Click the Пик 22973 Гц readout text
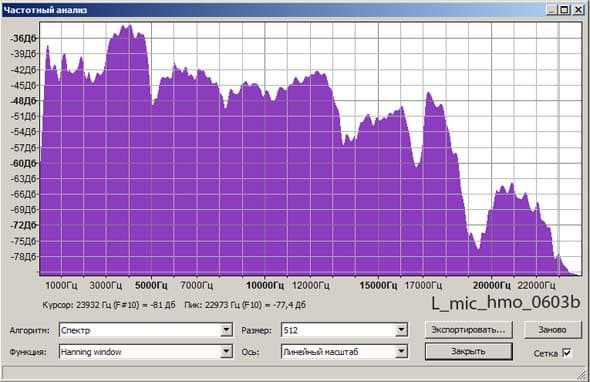Image resolution: width=590 pixels, height=382 pixels. pyautogui.click(x=245, y=304)
